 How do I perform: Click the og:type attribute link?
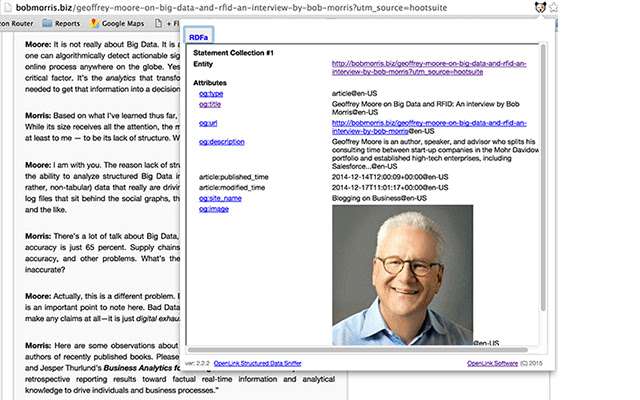coord(210,93)
